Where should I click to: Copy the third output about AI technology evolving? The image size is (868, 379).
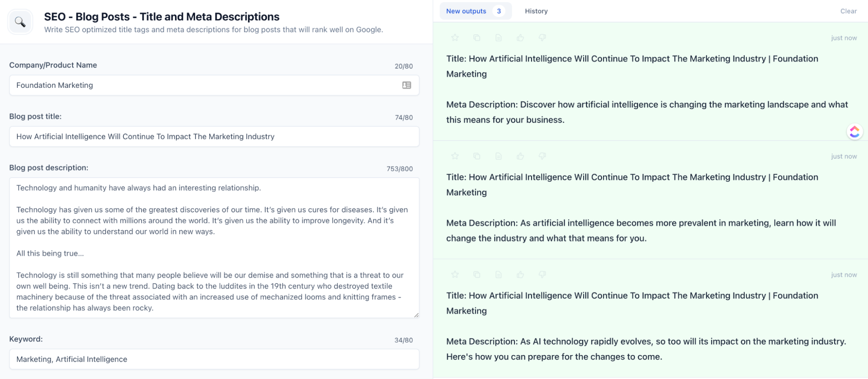pos(477,275)
